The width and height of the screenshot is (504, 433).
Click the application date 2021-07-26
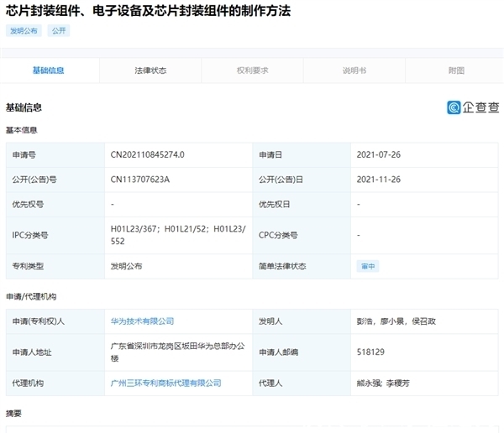379,155
